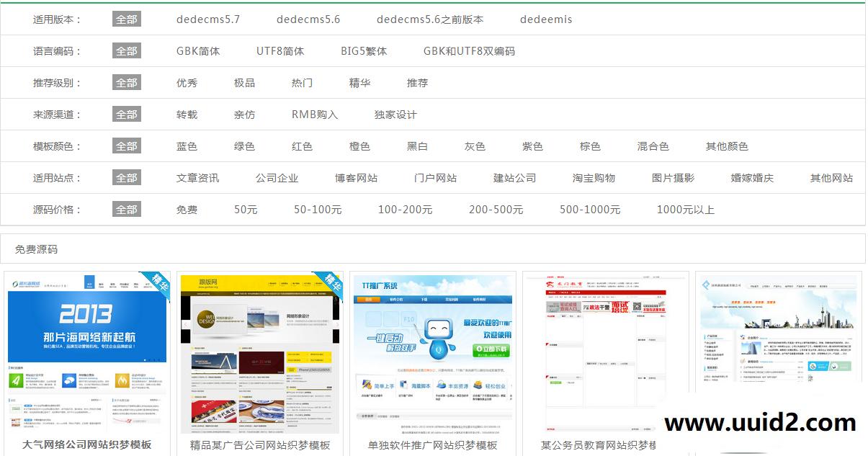This screenshot has width=868, height=456.
Task: Select the dedecms5.7 version filter
Action: [208, 19]
